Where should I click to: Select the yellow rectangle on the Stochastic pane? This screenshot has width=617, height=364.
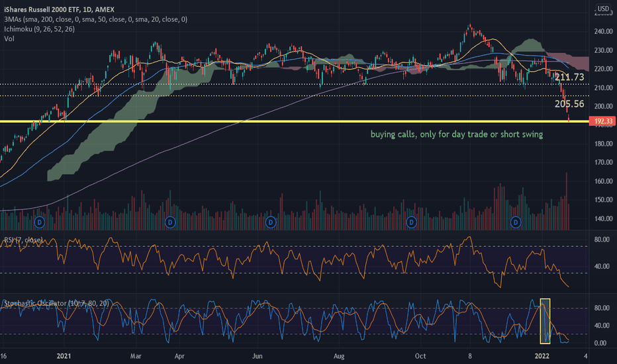point(545,321)
